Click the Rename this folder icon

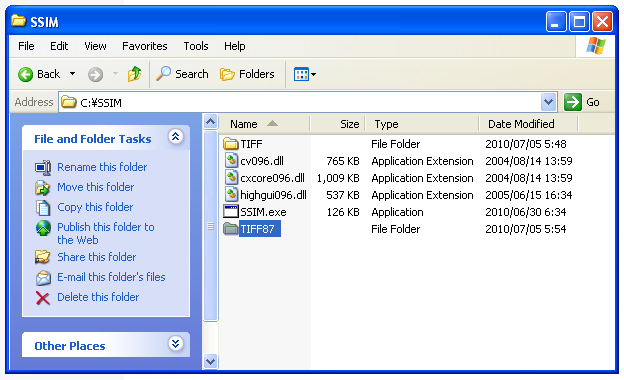pos(43,168)
